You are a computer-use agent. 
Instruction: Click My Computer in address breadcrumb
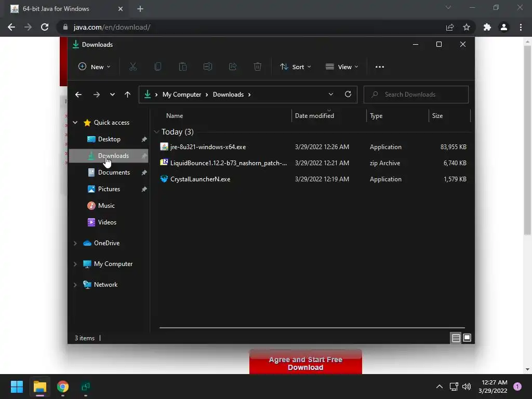(x=182, y=95)
